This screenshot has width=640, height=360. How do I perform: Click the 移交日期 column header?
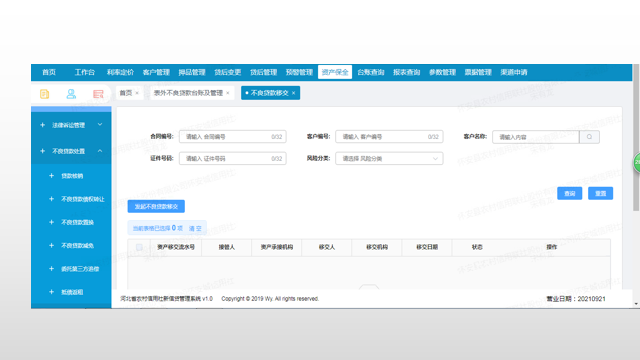[427, 247]
